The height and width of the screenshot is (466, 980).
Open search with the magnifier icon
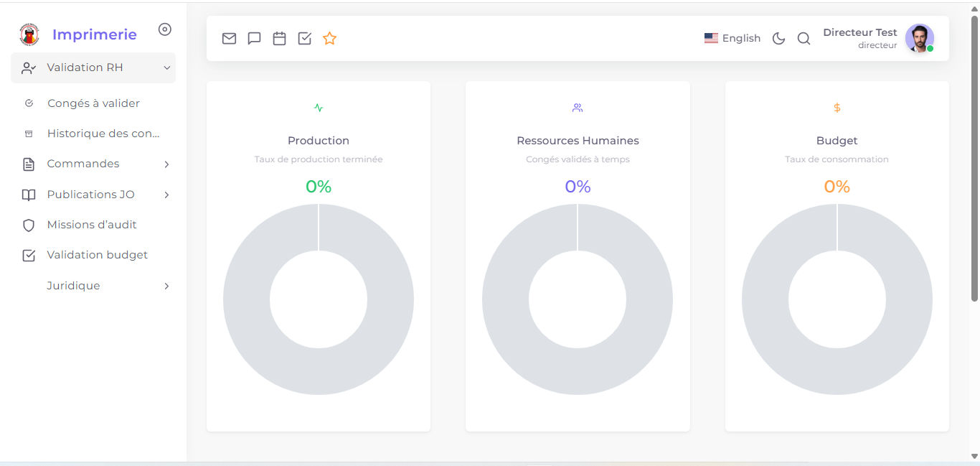click(804, 39)
